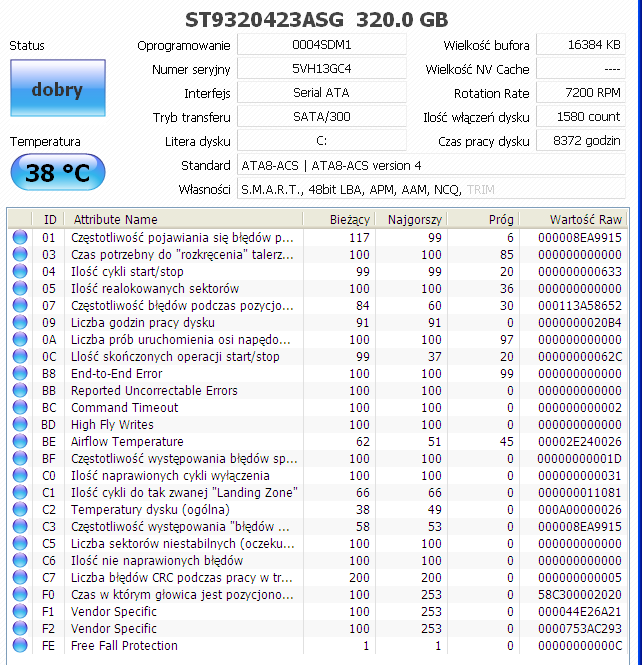Select 'Ilość realokowanych sektorów' attribute name
This screenshot has width=642, height=665.
(155, 288)
